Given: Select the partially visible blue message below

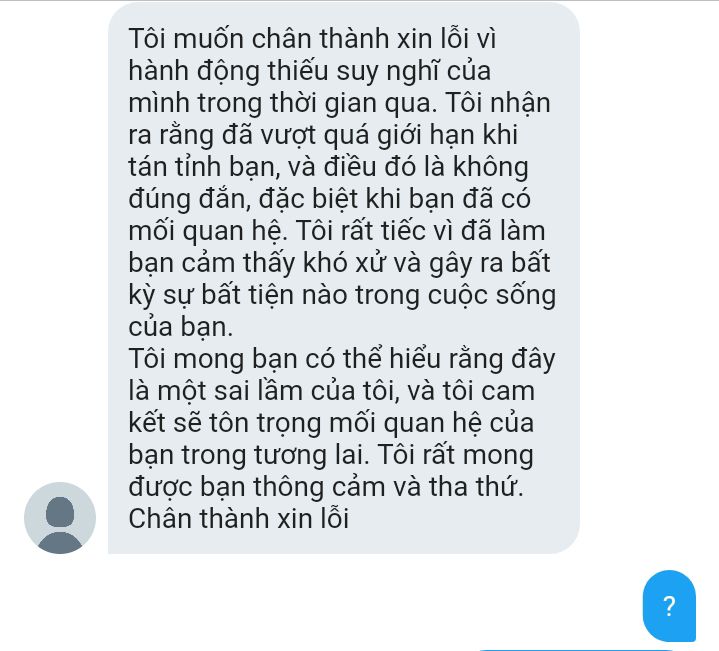Looking at the screenshot, I should coord(578,650).
